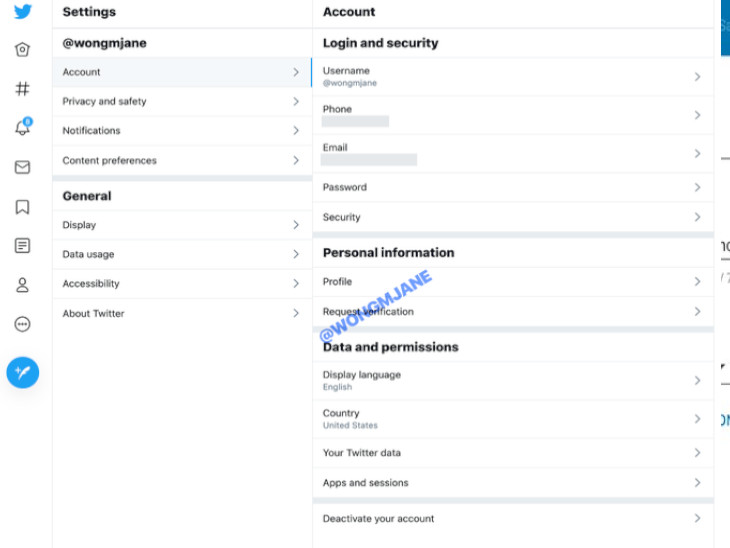
Task: Open the Home icon in sidebar
Action: point(23,50)
